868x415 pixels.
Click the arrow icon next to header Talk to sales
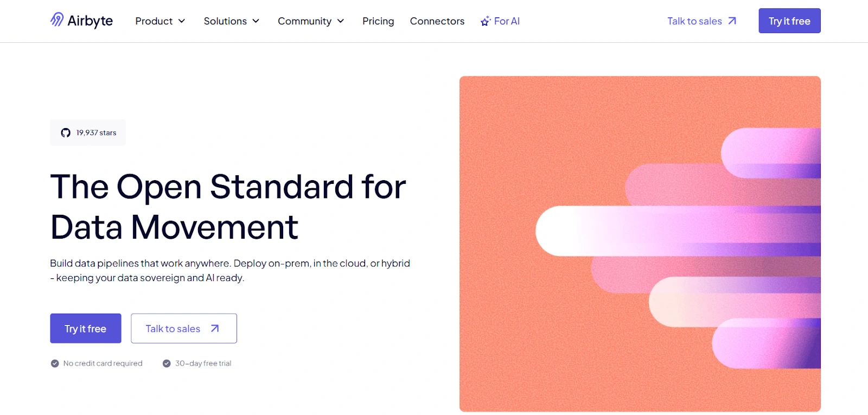click(732, 21)
